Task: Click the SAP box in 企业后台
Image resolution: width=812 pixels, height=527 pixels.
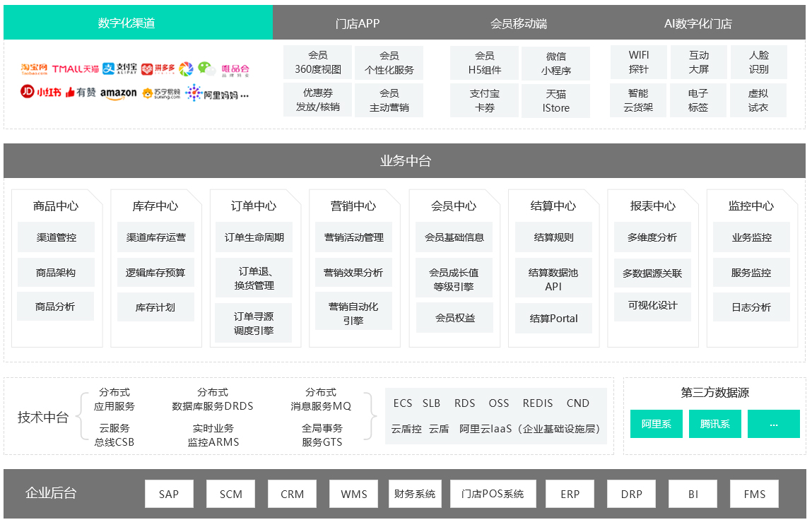Action: click(169, 494)
